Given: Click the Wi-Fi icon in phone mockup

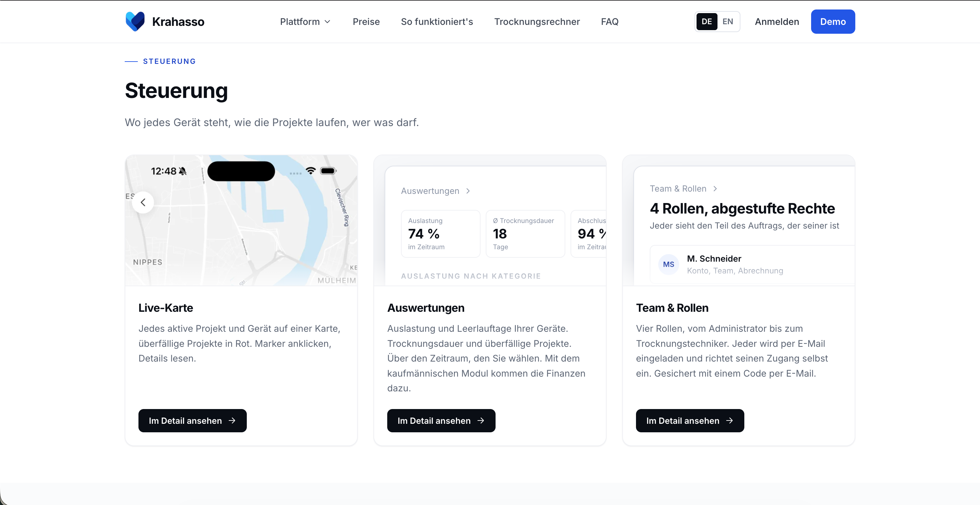Looking at the screenshot, I should click(310, 171).
